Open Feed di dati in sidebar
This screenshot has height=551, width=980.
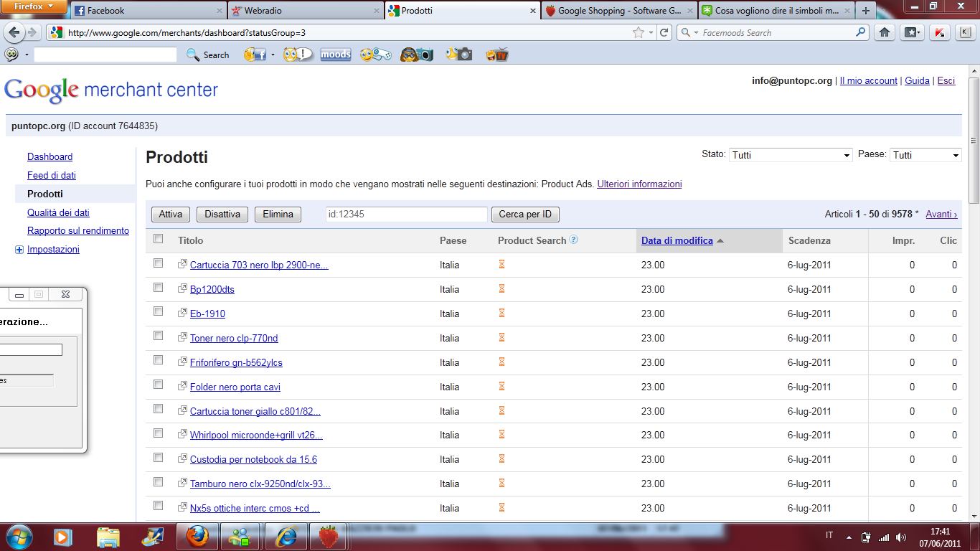point(52,175)
